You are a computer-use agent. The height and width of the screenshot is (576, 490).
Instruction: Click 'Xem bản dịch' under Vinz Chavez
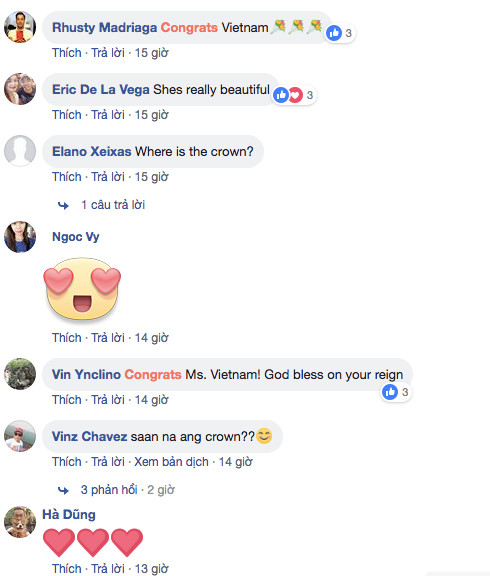click(x=171, y=462)
